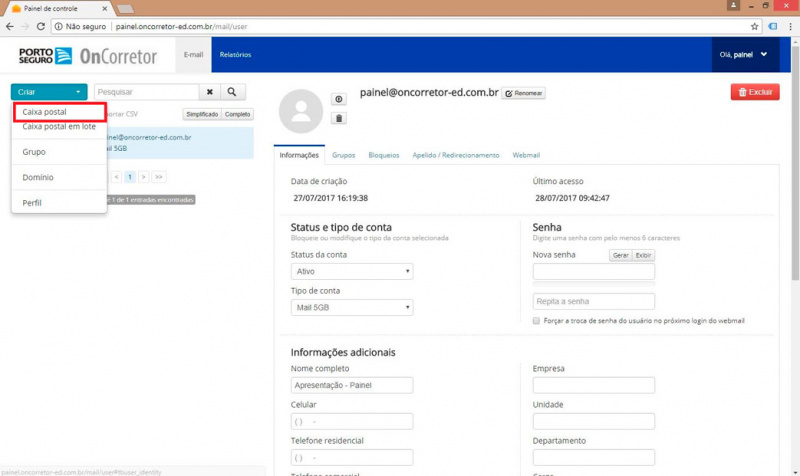Open the Status da conta dropdown
The width and height of the screenshot is (800, 476).
(352, 271)
